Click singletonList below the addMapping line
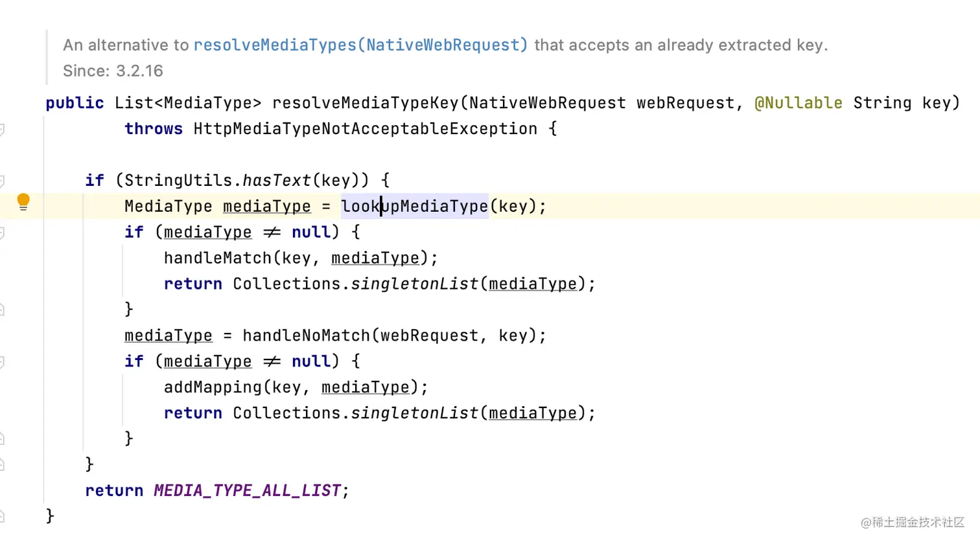The height and width of the screenshot is (544, 980). pos(415,413)
